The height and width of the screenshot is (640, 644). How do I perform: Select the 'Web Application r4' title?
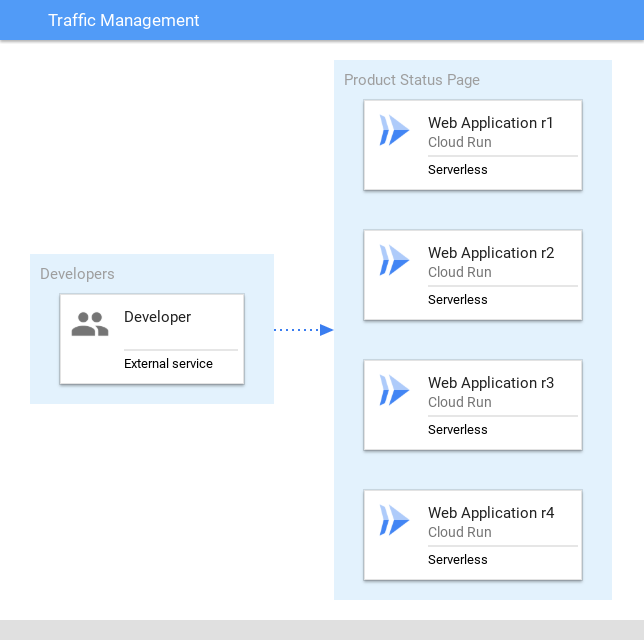491,513
